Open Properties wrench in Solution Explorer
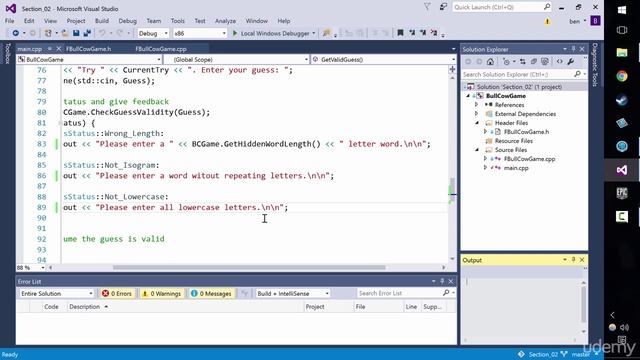 [x=571, y=62]
